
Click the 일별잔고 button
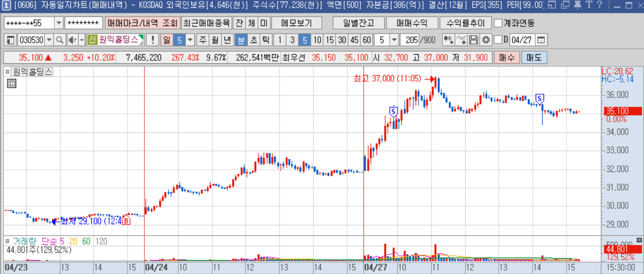point(359,23)
